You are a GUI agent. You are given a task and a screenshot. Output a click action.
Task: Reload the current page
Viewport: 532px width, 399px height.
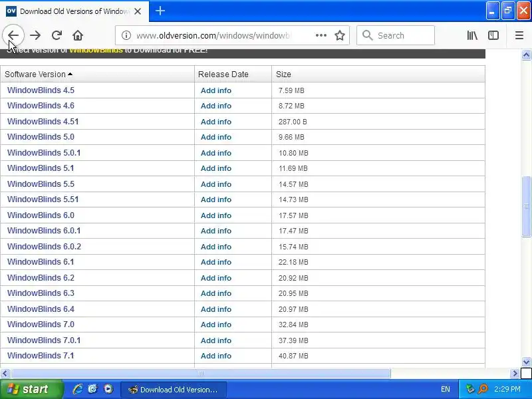click(57, 35)
